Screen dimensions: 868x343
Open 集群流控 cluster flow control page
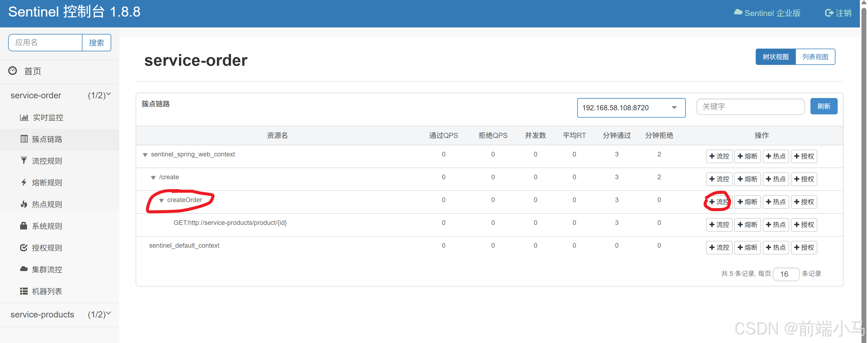coord(47,269)
